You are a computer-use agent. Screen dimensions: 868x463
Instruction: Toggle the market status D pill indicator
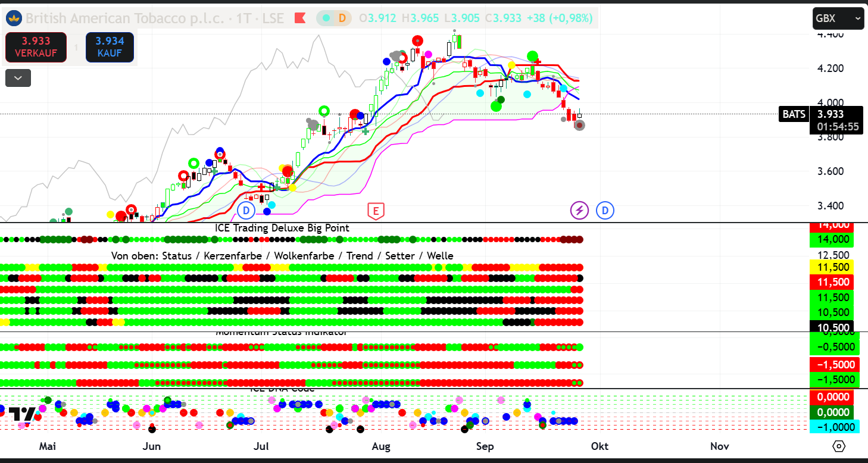pyautogui.click(x=334, y=18)
